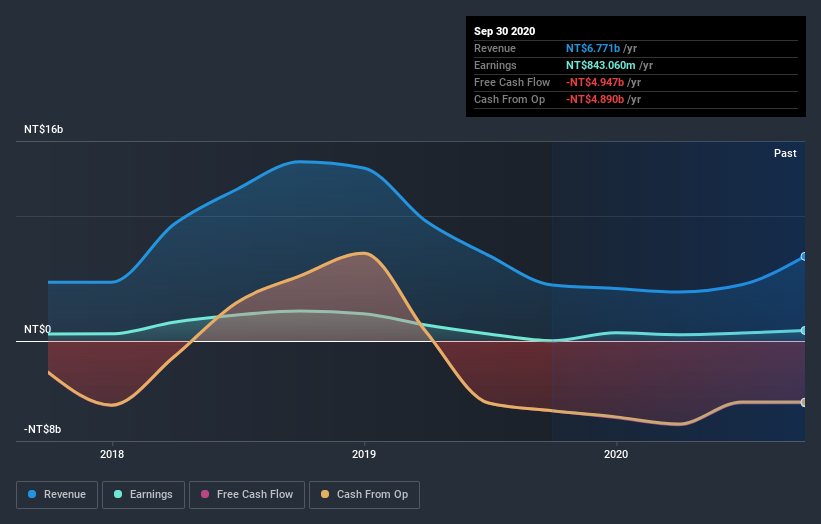This screenshot has width=821, height=524.
Task: Click the Earnings row label in tooltip
Action: point(495,65)
